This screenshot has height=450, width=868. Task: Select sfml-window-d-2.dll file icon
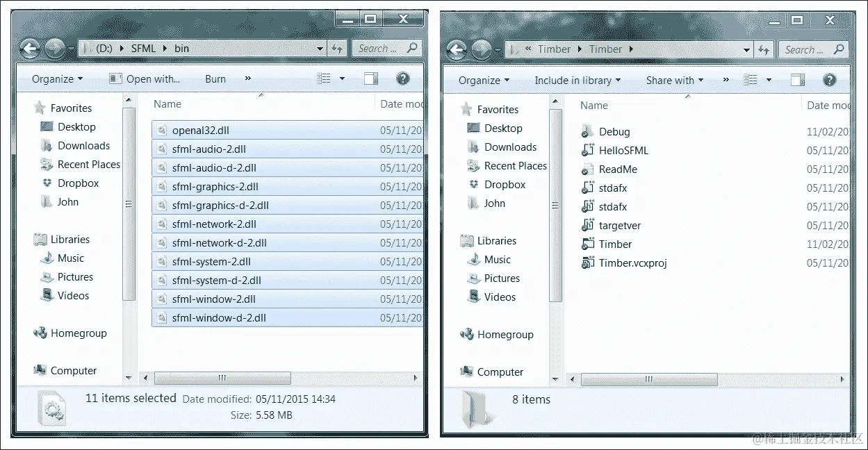tap(162, 318)
